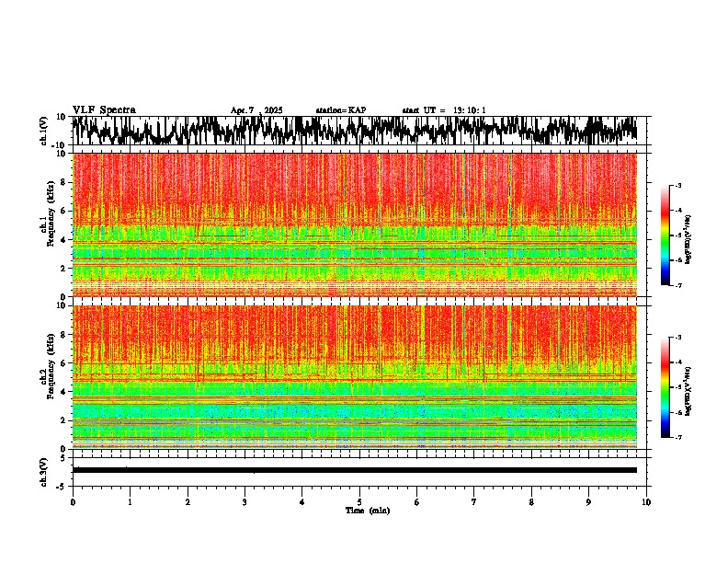728x563 pixels.
Task: Click the time axis tick label "3"
Action: 245,502
